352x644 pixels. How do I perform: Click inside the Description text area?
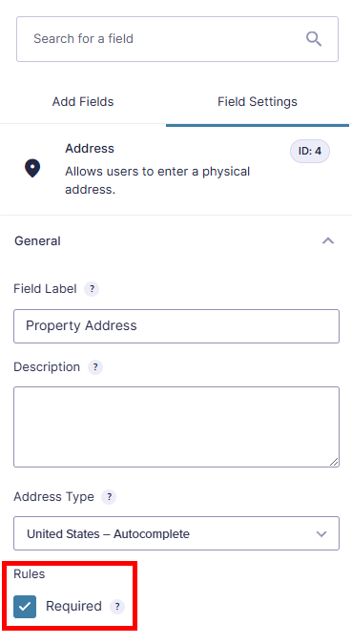pyautogui.click(x=176, y=426)
